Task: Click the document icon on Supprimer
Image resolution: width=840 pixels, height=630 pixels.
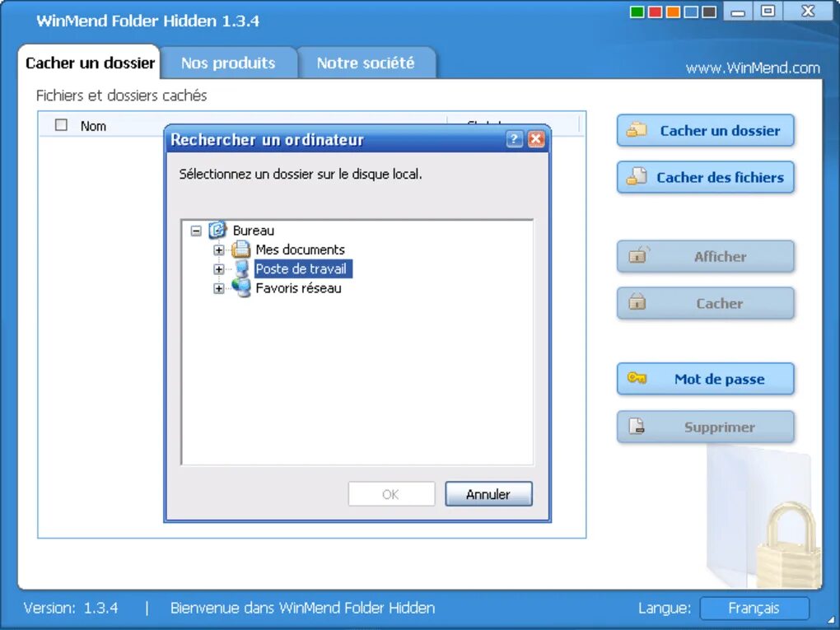Action: click(x=637, y=426)
